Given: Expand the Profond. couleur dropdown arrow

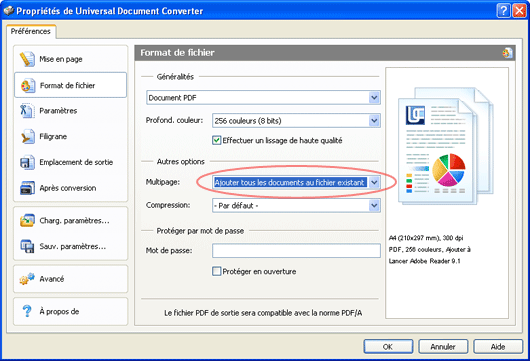Looking at the screenshot, I should coord(374,121).
